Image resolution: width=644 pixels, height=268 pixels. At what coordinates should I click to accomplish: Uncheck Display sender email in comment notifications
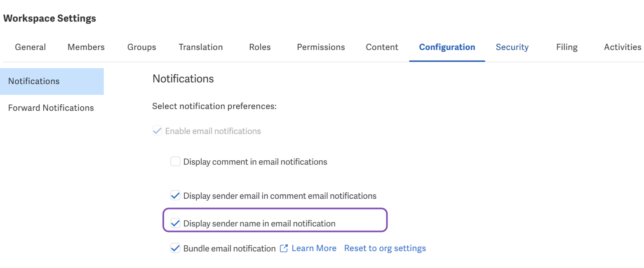(x=175, y=195)
